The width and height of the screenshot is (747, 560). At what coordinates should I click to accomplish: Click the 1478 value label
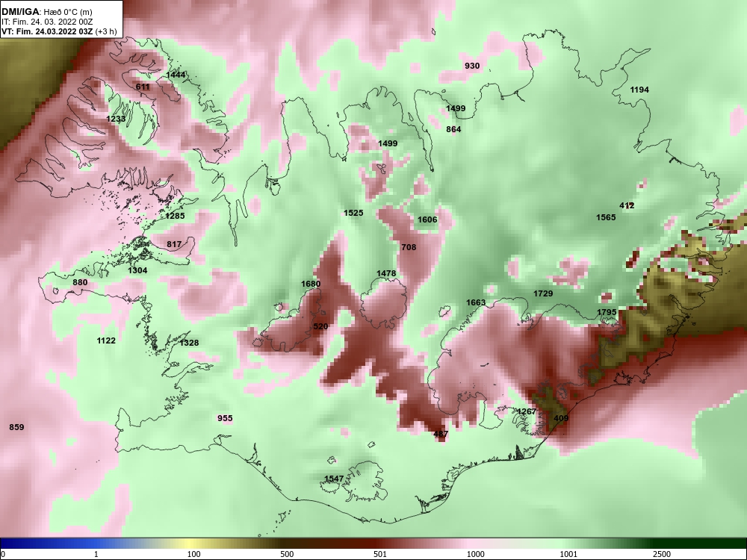[x=386, y=273]
